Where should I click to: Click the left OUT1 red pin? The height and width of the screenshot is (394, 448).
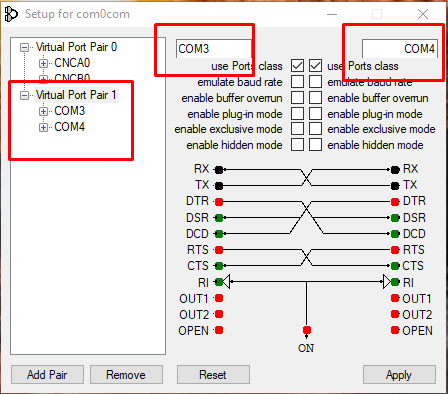click(219, 298)
